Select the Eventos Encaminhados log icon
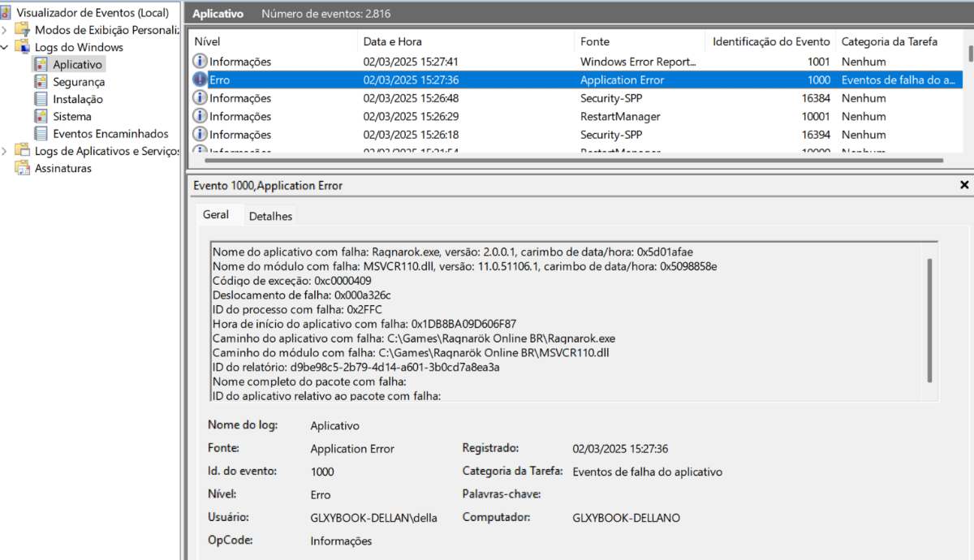This screenshot has width=974, height=560. (41, 134)
